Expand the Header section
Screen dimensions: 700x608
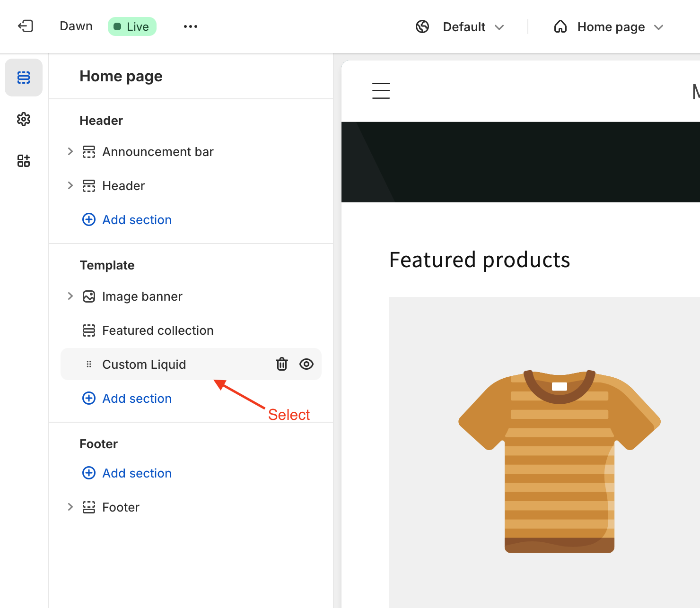point(70,185)
